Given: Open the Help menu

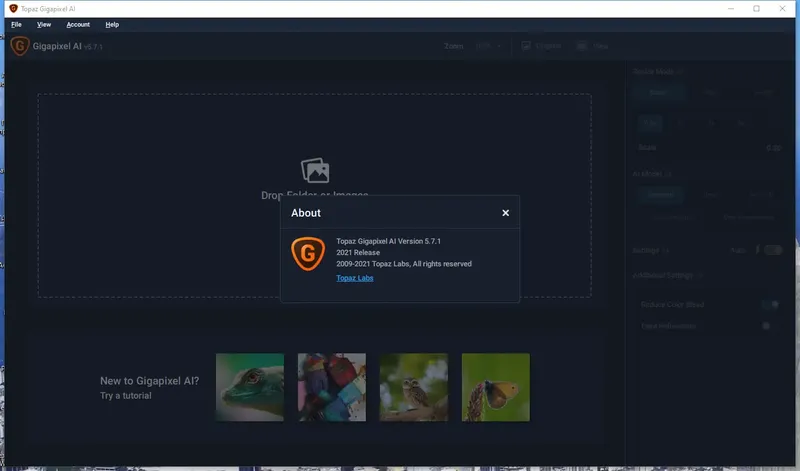Looking at the screenshot, I should 112,24.
